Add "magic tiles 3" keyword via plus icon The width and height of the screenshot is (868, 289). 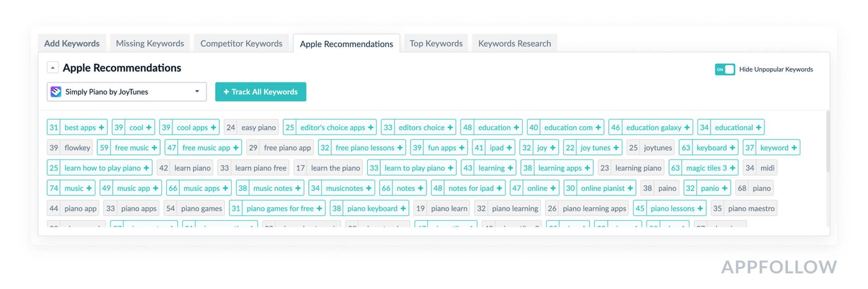coord(732,168)
